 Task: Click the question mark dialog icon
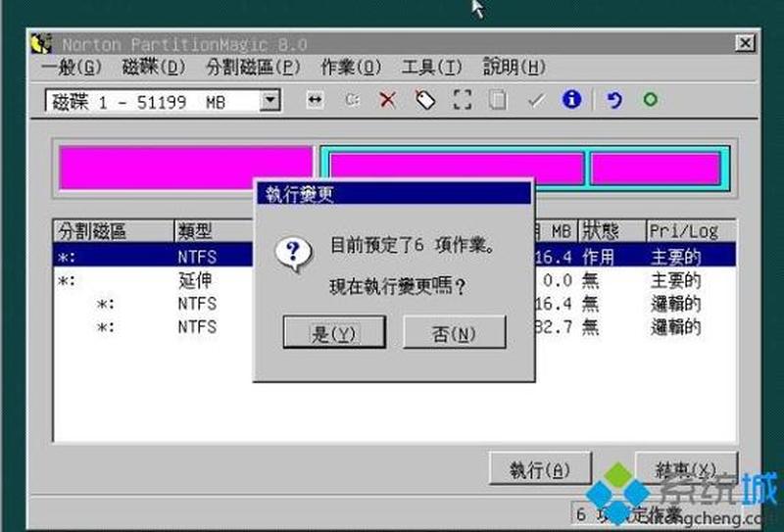(294, 254)
